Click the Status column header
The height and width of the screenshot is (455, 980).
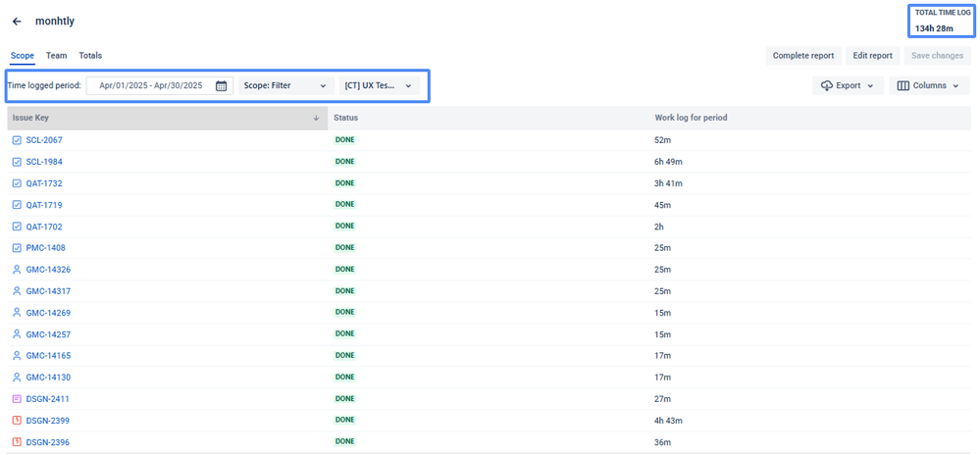(345, 118)
